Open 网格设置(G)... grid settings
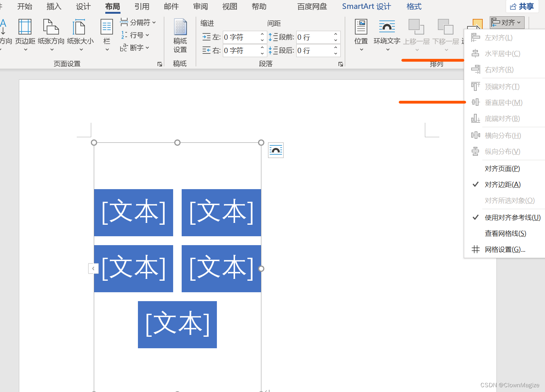 tap(505, 250)
